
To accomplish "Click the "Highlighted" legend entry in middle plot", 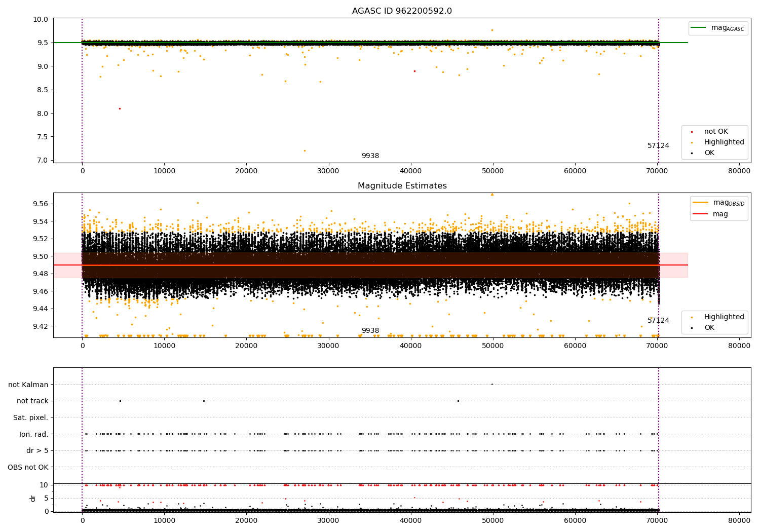I will pyautogui.click(x=724, y=317).
